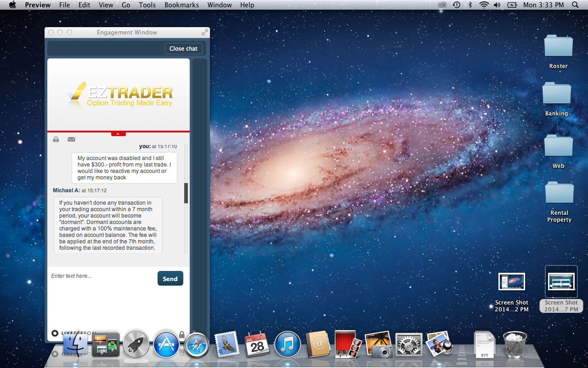
Task: Click the Close chat button
Action: click(183, 48)
